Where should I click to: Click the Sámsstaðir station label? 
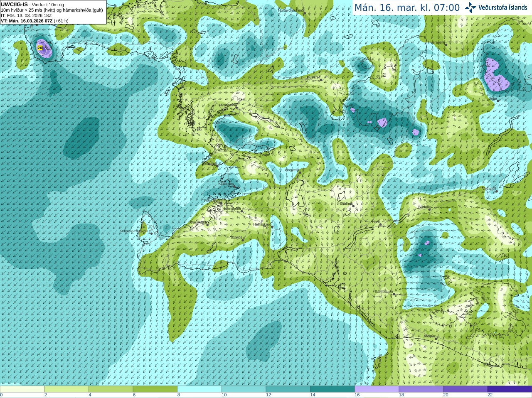pyautogui.click(x=384, y=292)
